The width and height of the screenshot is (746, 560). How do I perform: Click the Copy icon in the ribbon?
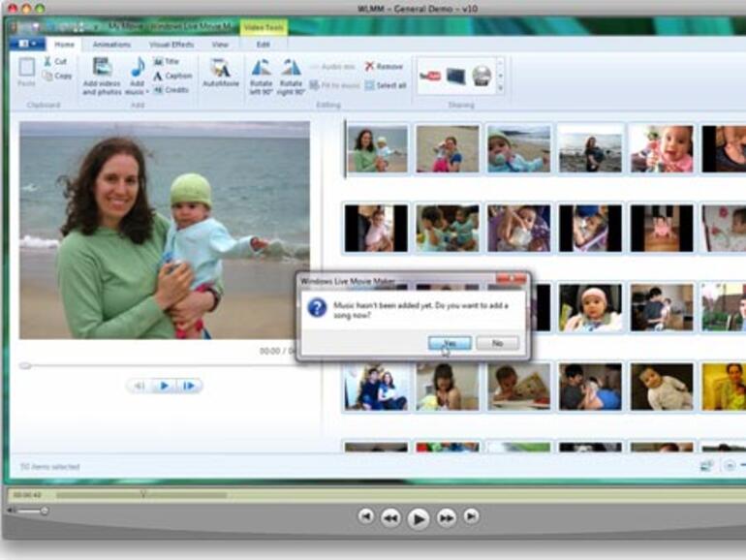[47, 76]
